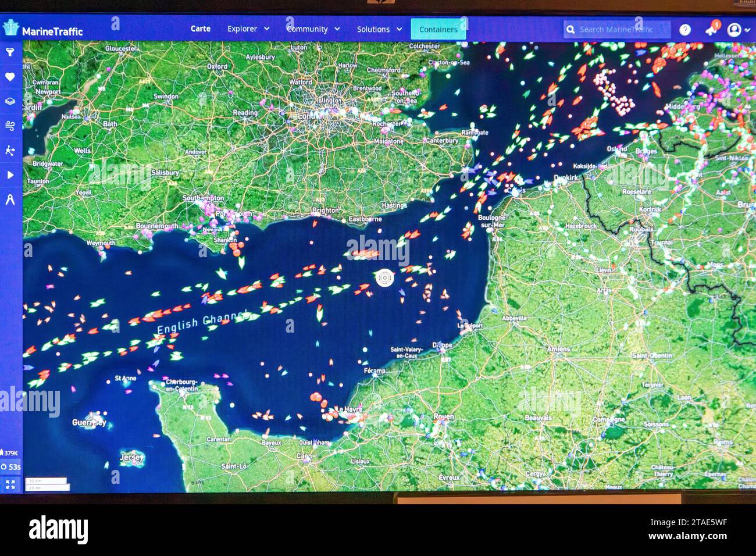Open My Fleets heart icon
This screenshot has height=556, width=756.
click(10, 76)
